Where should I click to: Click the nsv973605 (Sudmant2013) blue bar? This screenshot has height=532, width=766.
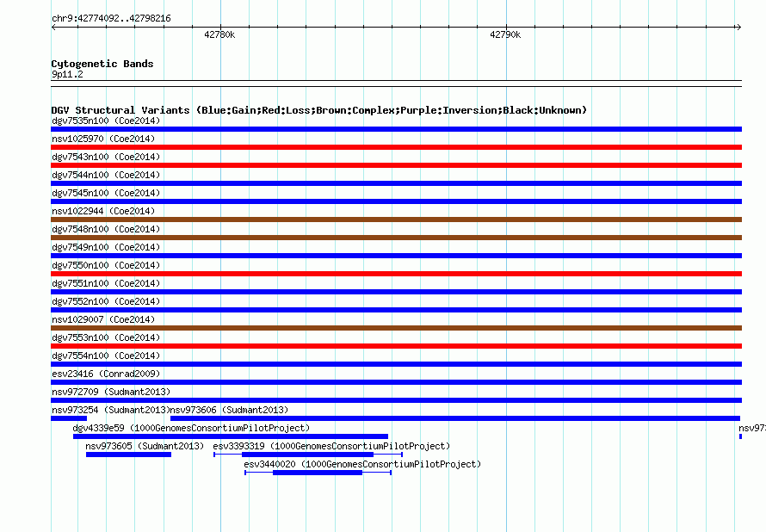point(128,455)
